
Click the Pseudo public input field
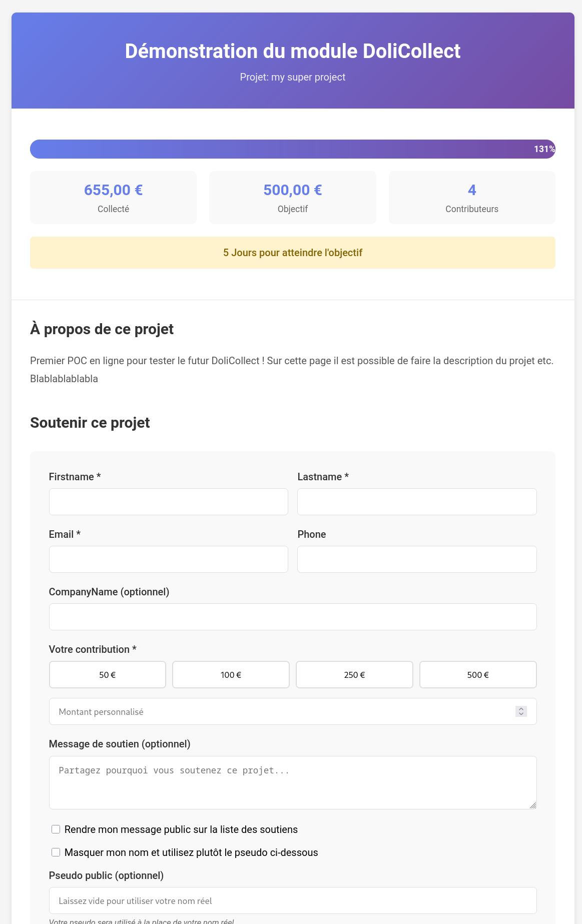[x=293, y=900]
